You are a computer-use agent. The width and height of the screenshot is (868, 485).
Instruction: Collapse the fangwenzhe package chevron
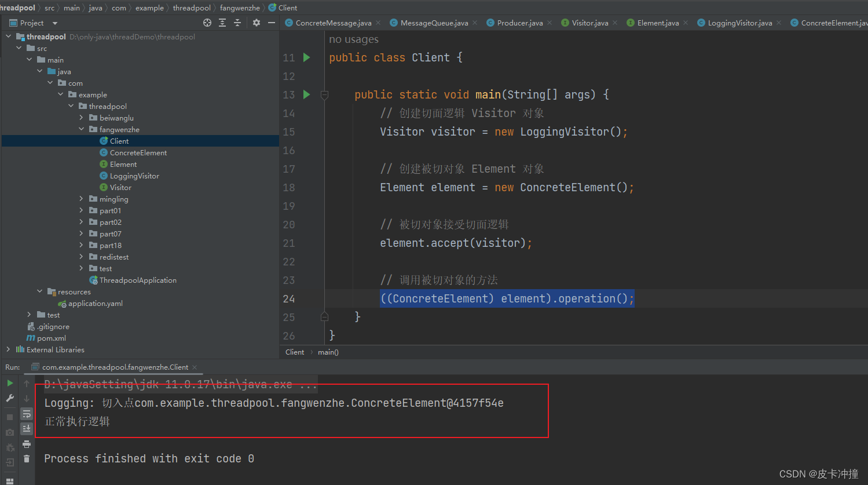82,129
